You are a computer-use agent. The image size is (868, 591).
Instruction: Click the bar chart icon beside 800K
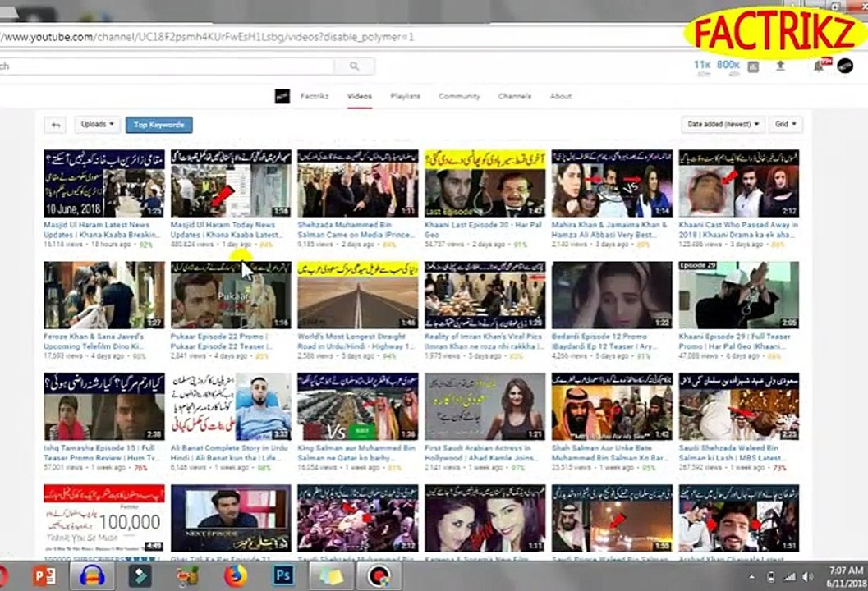(x=753, y=67)
